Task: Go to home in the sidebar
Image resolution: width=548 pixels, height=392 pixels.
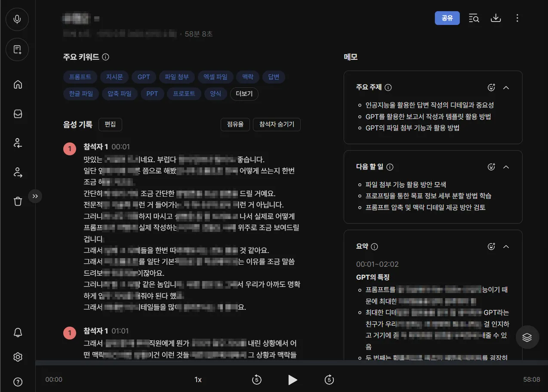Action: point(18,84)
